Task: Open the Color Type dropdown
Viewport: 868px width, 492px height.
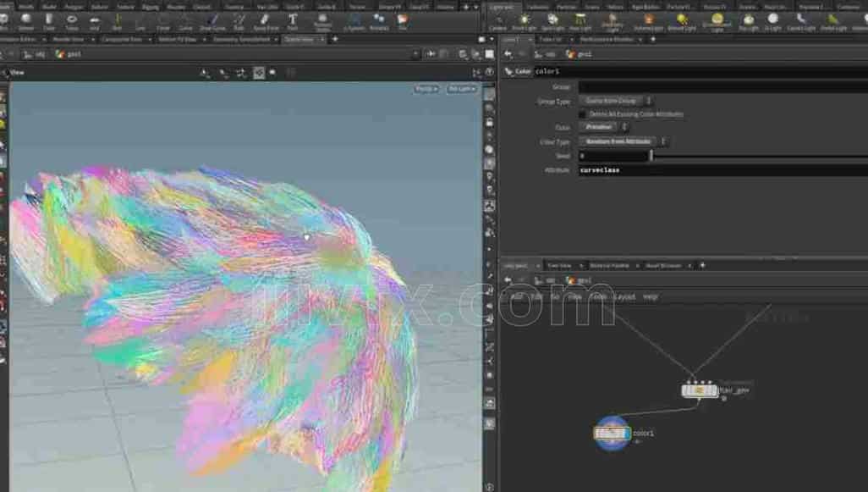Action: [622, 141]
